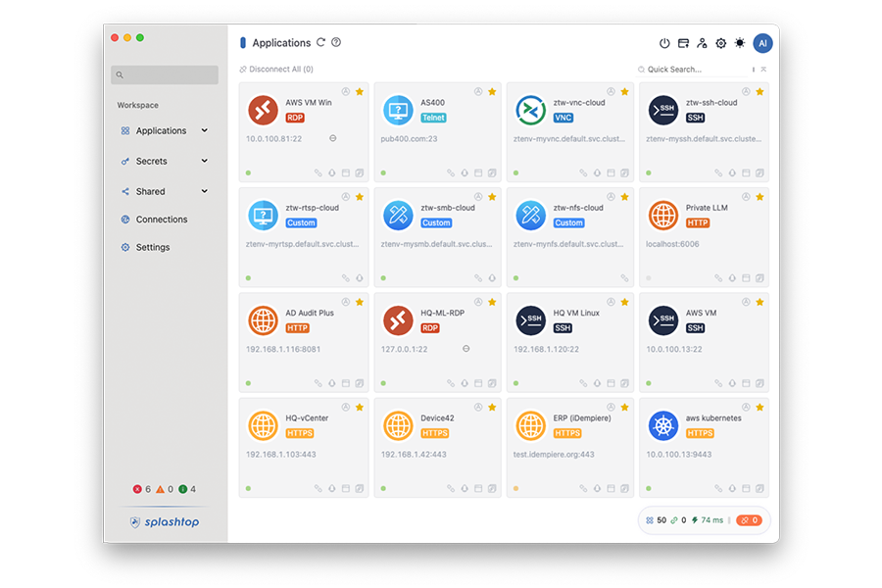
Task: Toggle favorite star on Private LLM card
Action: 759,197
